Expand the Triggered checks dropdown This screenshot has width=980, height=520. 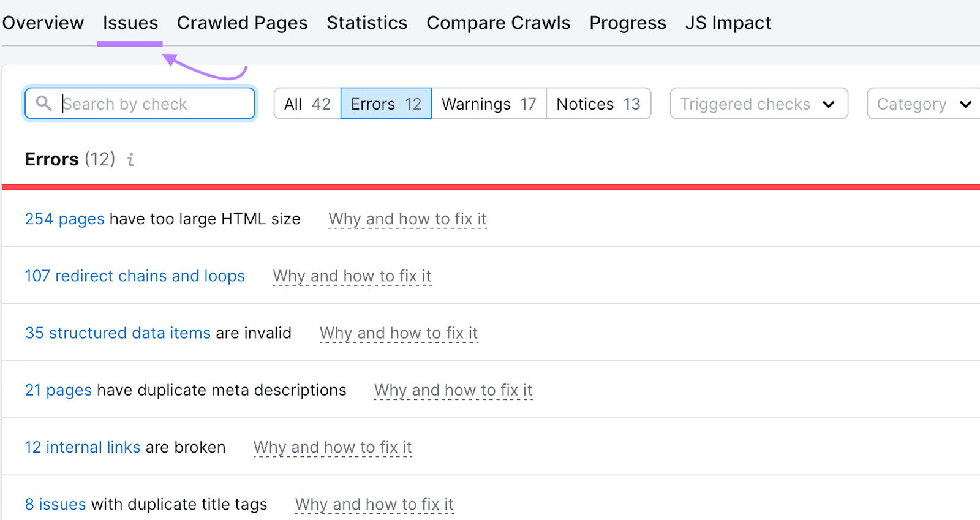coord(759,104)
